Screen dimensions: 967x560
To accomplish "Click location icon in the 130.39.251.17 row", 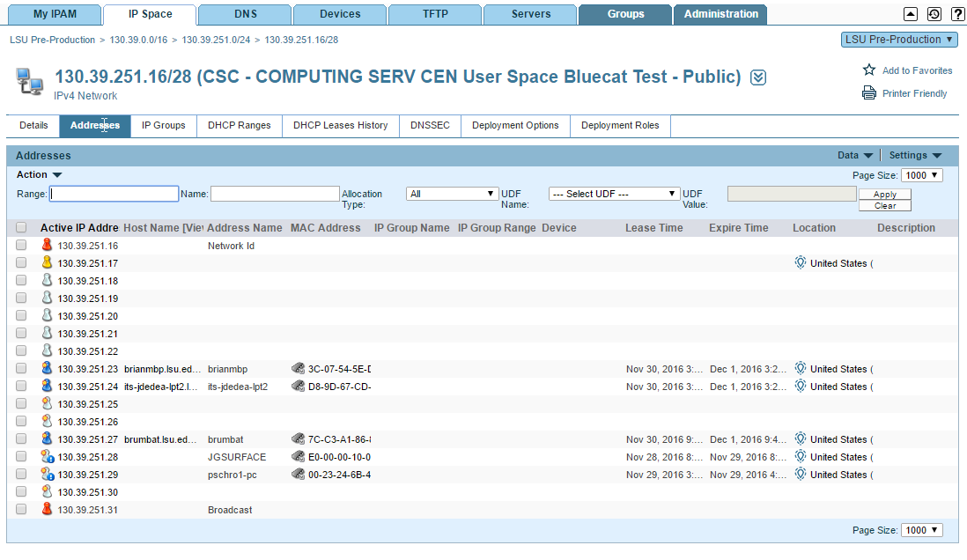I will point(801,262).
